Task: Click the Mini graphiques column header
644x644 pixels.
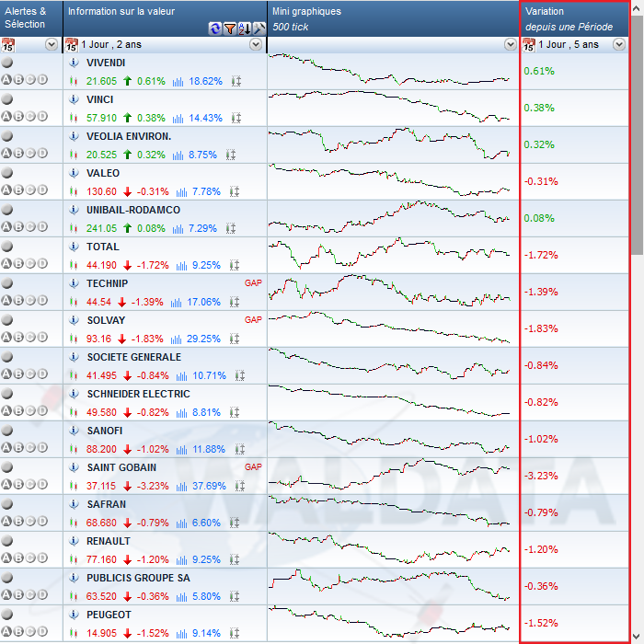Action: point(394,18)
